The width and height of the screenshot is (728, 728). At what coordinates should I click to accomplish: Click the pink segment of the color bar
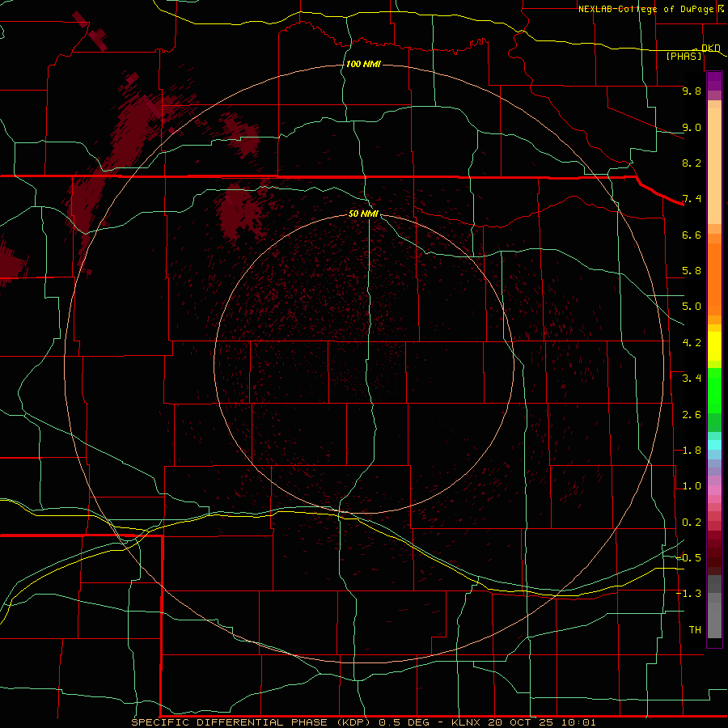pyautogui.click(x=714, y=490)
